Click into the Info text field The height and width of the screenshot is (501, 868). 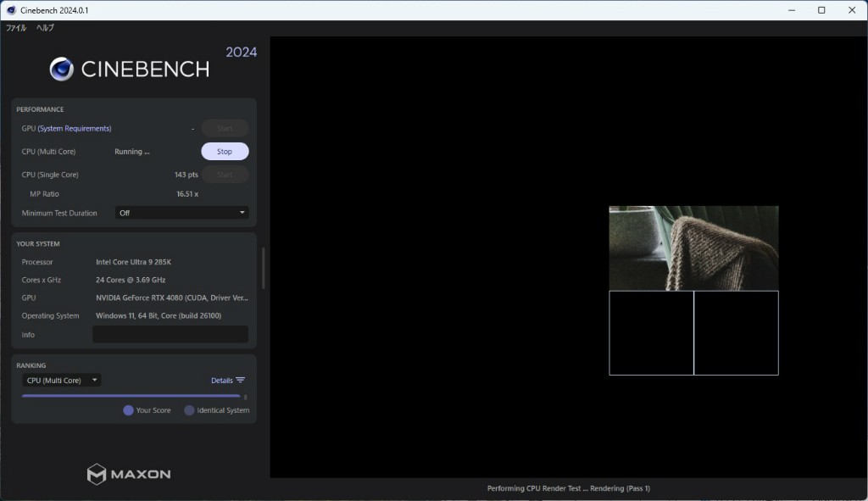(170, 335)
